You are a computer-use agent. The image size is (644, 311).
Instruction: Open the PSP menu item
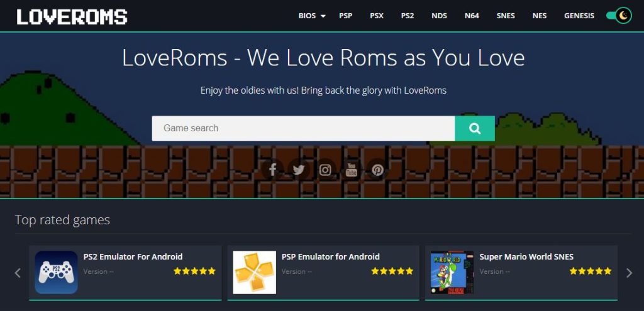(345, 16)
